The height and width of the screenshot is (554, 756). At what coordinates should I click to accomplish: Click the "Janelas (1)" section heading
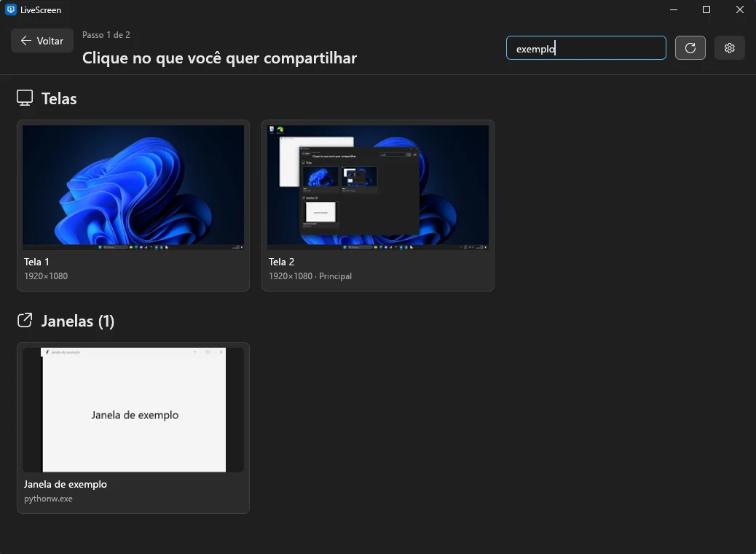(78, 321)
